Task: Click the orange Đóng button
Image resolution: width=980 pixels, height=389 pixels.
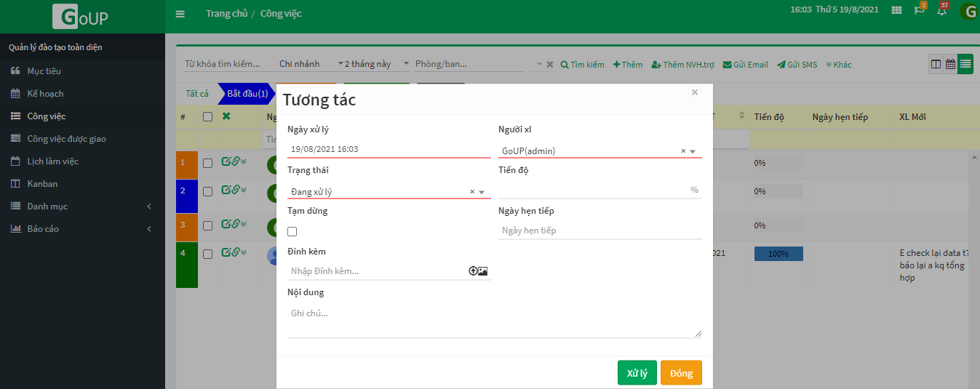Action: tap(681, 373)
